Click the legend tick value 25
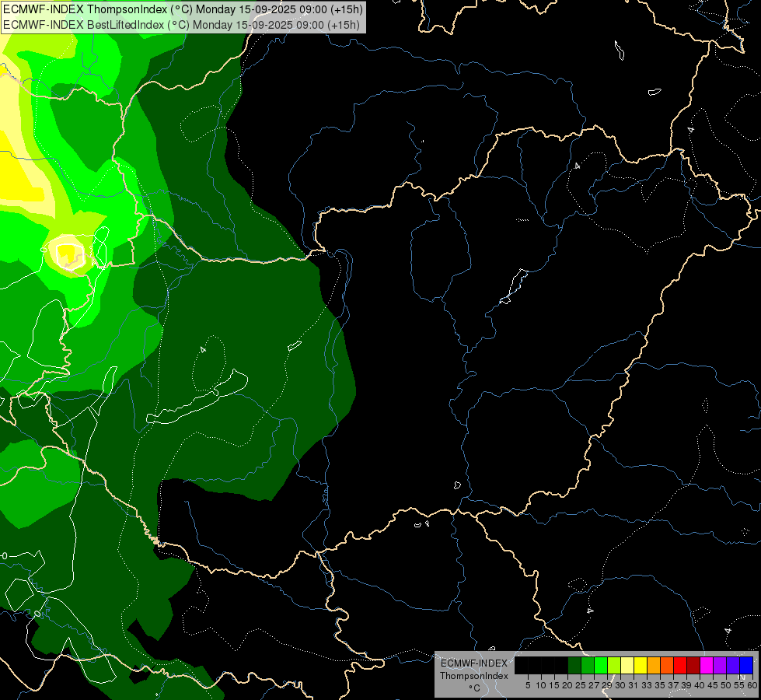The height and width of the screenshot is (700, 761). point(581,685)
